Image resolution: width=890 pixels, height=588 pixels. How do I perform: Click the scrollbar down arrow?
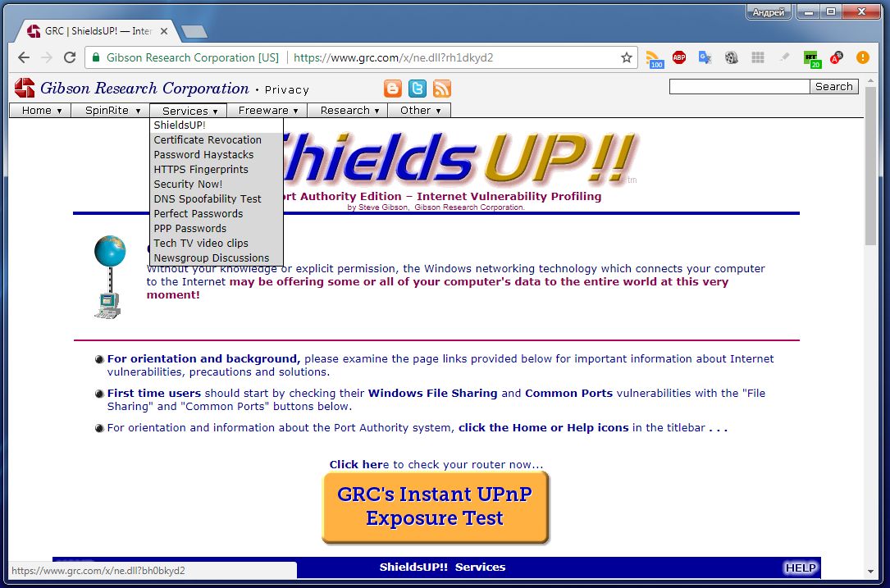[870, 572]
